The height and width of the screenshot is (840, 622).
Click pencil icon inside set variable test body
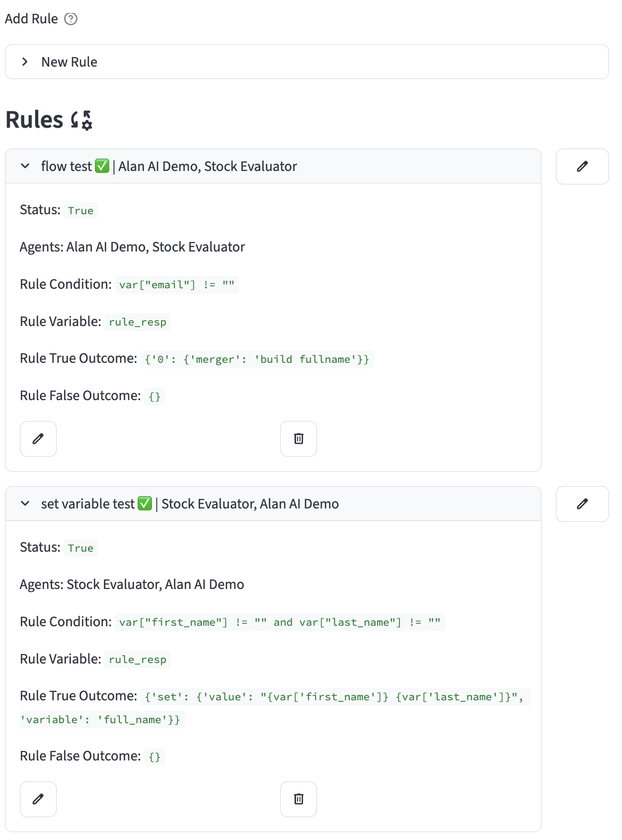tap(38, 799)
